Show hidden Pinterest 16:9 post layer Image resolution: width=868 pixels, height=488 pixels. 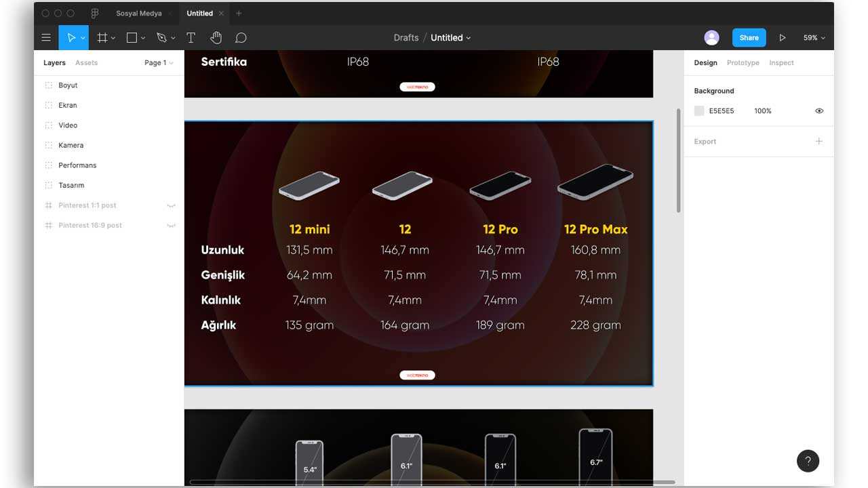click(x=172, y=225)
